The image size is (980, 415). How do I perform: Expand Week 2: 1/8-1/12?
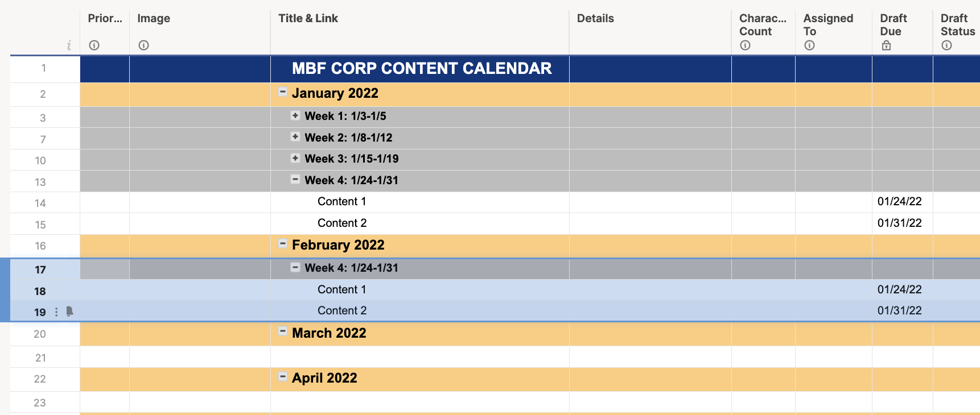295,136
